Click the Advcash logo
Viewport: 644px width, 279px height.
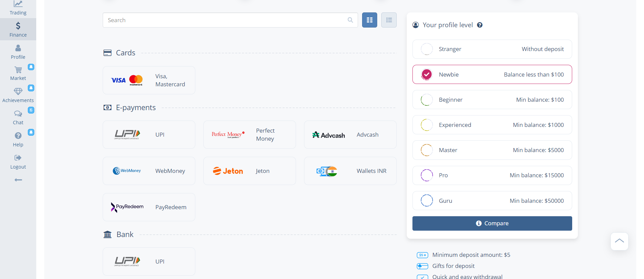(x=329, y=135)
